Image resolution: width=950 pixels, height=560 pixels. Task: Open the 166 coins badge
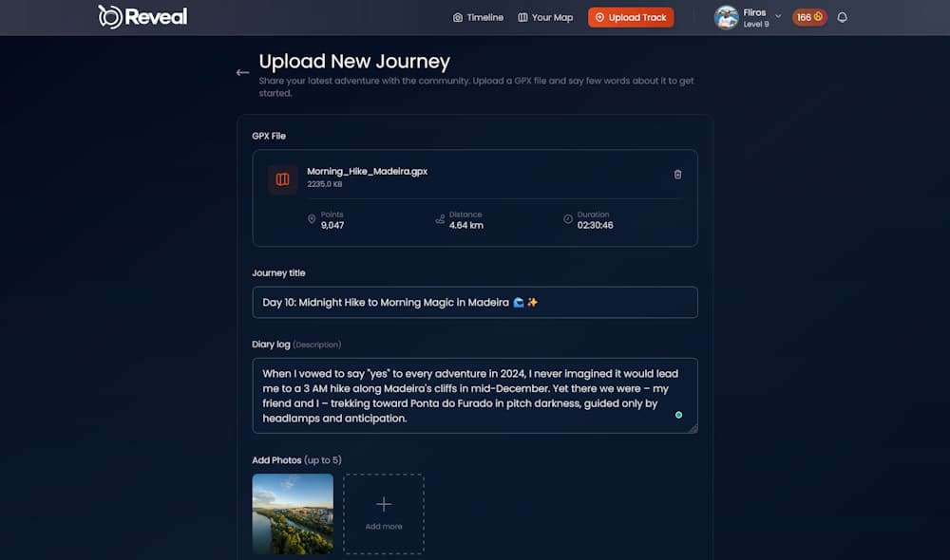coord(809,17)
